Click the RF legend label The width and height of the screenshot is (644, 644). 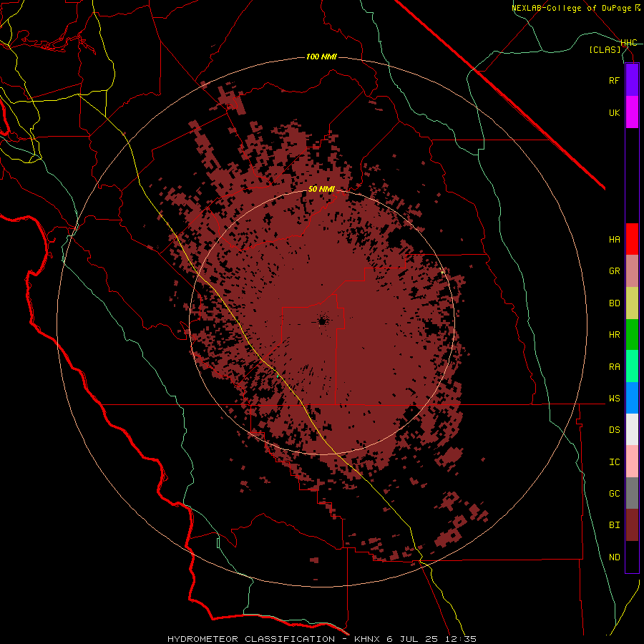[614, 81]
